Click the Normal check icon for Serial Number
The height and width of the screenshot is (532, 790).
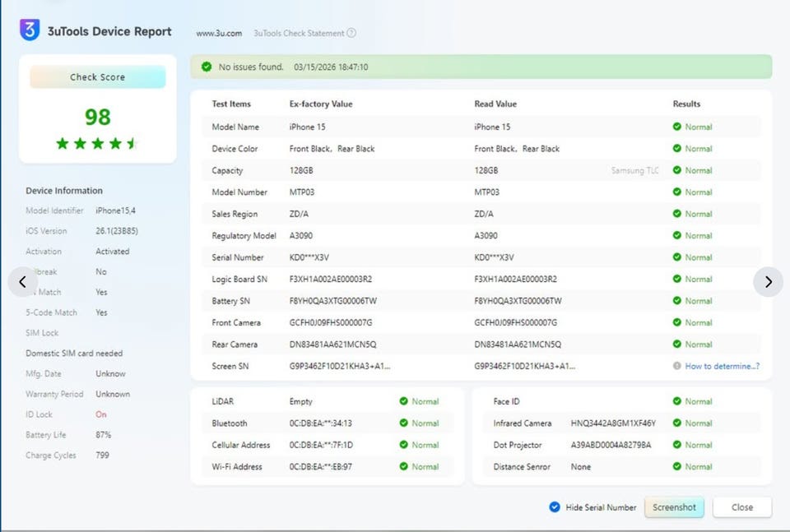[676, 257]
